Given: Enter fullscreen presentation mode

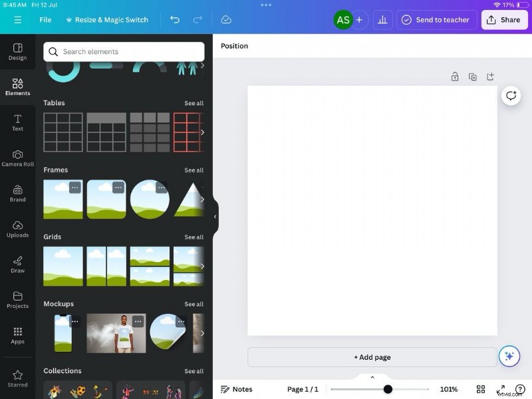Looking at the screenshot, I should [x=501, y=389].
